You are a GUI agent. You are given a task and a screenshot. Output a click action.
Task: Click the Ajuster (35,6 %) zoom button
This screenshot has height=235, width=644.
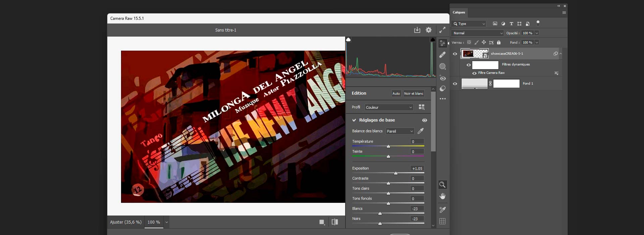[126, 222]
